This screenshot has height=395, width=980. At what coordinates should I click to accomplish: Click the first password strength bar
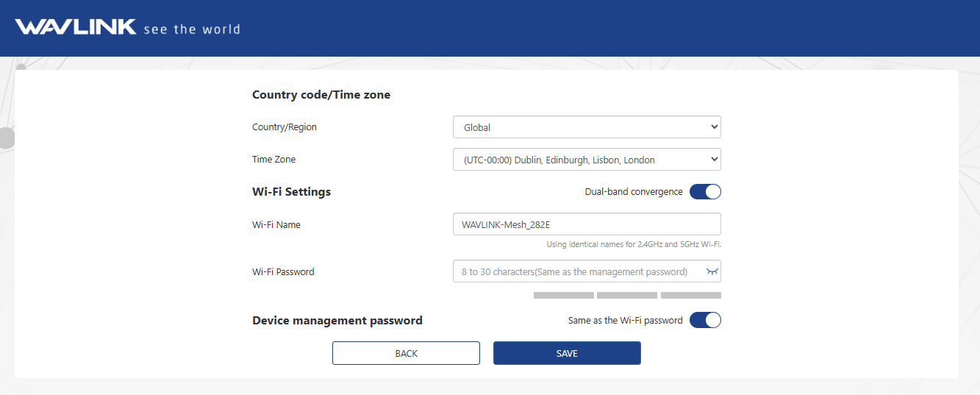click(x=563, y=296)
